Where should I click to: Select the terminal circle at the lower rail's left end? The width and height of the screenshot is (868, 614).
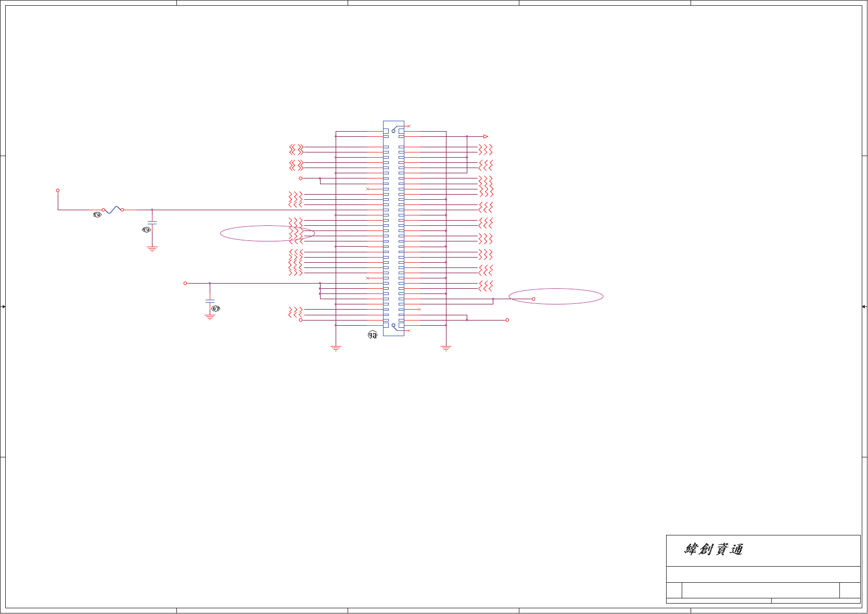point(185,283)
